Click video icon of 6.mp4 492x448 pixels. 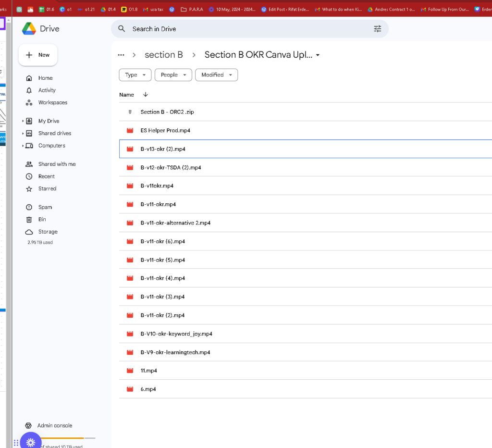pos(130,389)
